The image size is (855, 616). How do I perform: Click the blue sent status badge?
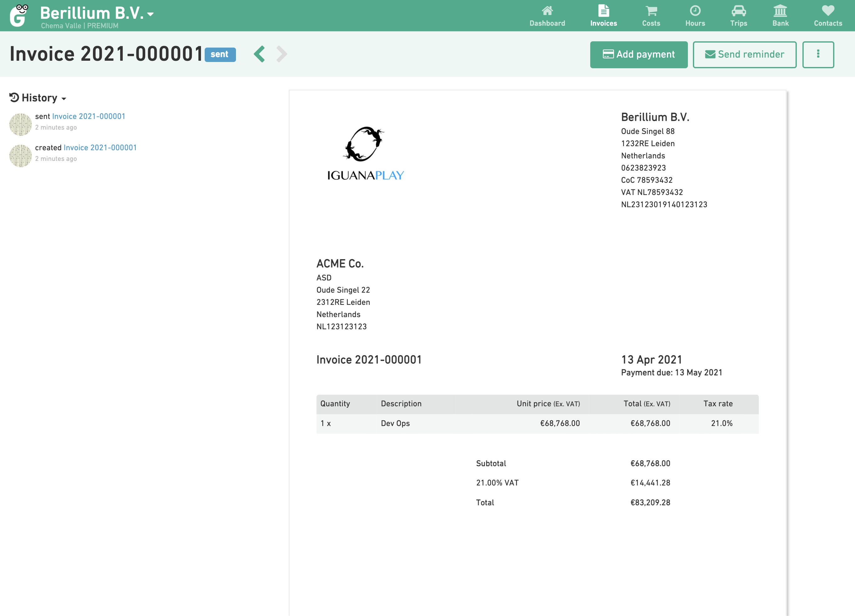tap(220, 55)
